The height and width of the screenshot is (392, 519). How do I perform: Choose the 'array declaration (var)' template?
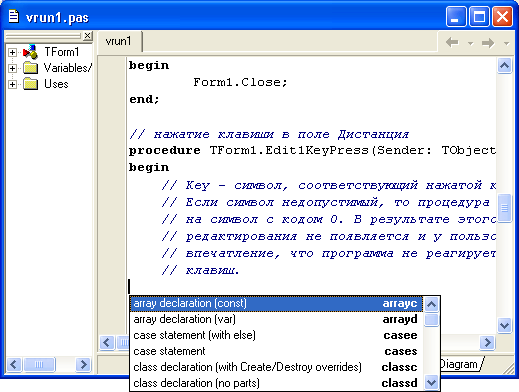(x=276, y=319)
